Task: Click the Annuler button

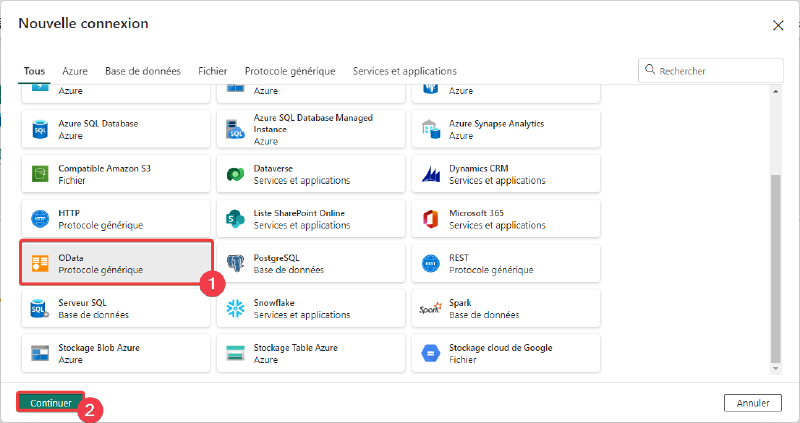Action: pyautogui.click(x=753, y=403)
